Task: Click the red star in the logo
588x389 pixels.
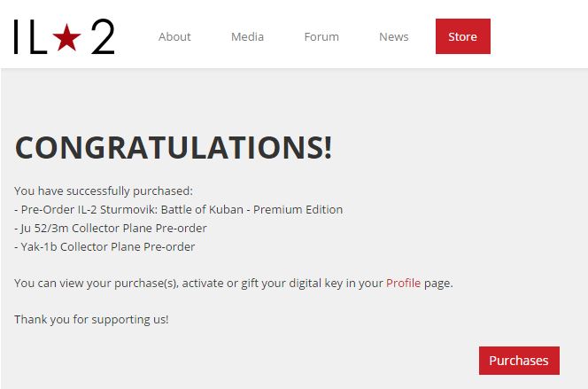Action: 67,36
